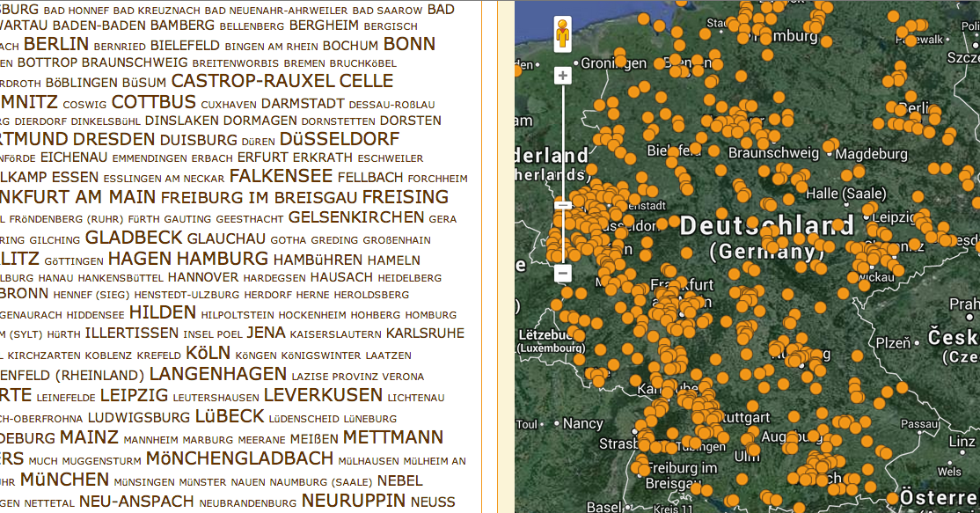This screenshot has height=513, width=980.
Task: Click the KARLSRUHE tag in the cloud
Action: coord(425,333)
